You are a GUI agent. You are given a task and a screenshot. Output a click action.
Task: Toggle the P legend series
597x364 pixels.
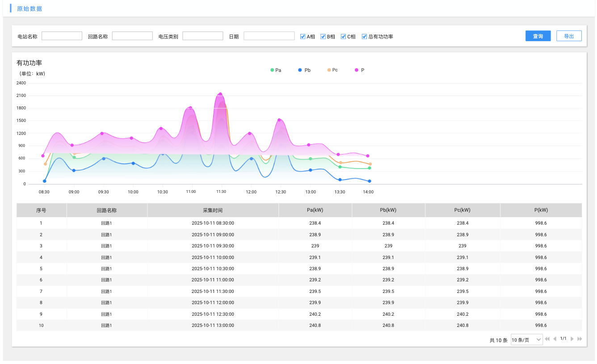click(359, 70)
